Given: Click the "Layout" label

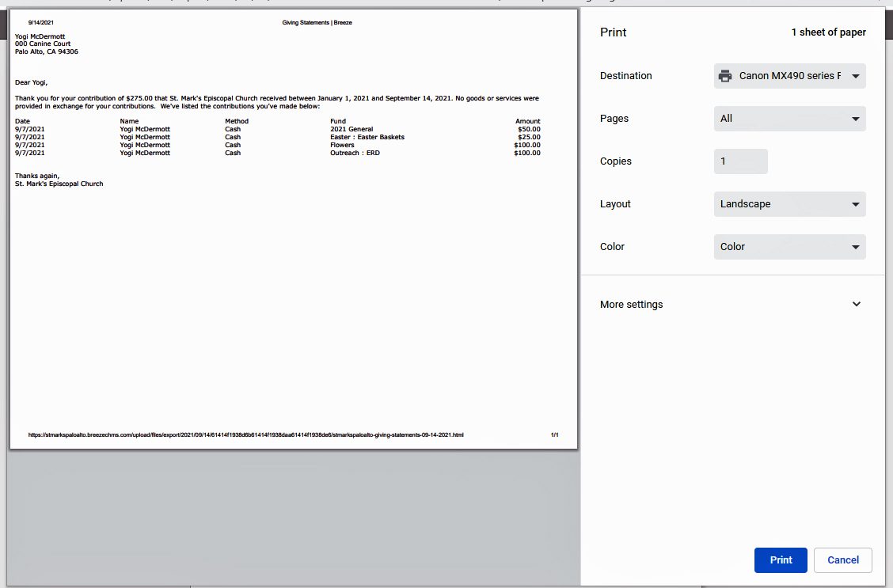Looking at the screenshot, I should (615, 203).
